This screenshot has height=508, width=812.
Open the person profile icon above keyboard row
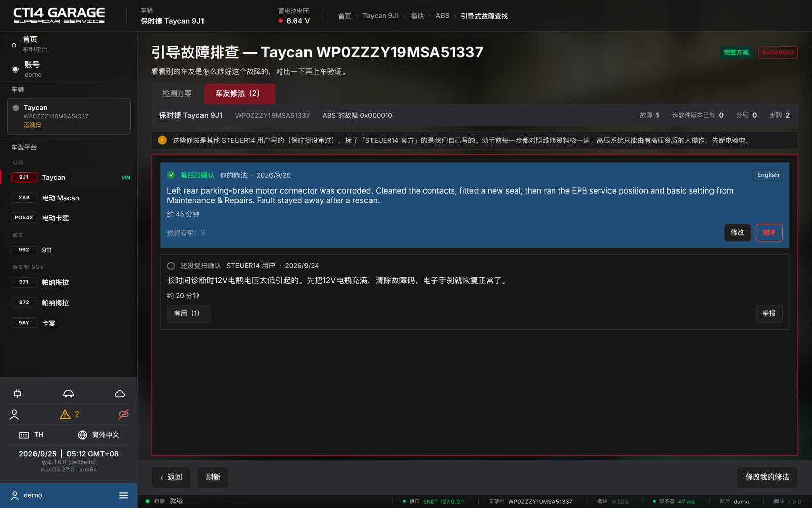14,415
